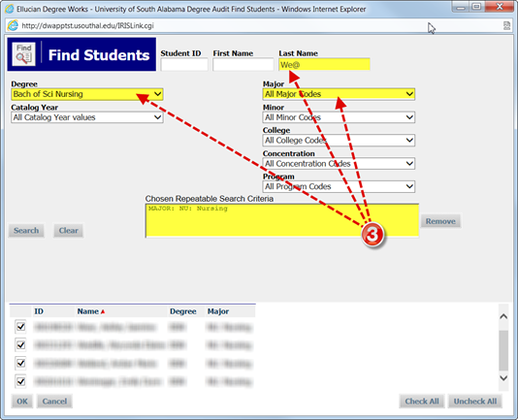Open the Catalog Year values dropdown
Viewport: 518px width, 420px height.
pyautogui.click(x=87, y=117)
